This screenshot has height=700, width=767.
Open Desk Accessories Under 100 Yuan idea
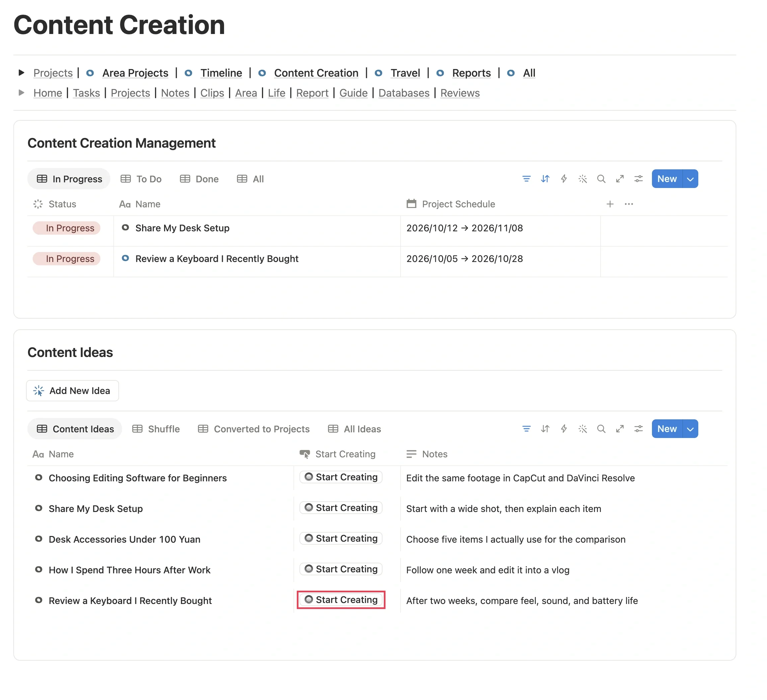pyautogui.click(x=124, y=539)
